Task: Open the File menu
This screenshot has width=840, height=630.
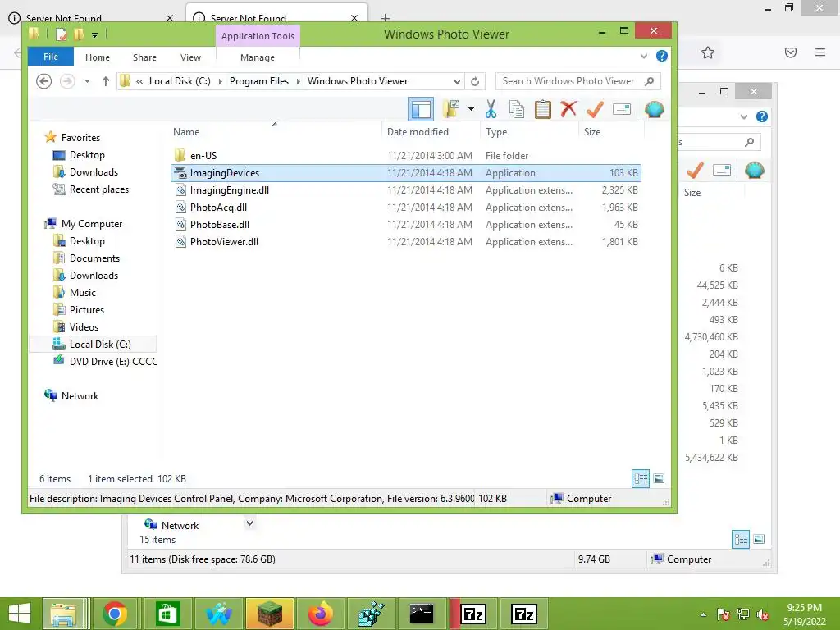Action: 51,57
